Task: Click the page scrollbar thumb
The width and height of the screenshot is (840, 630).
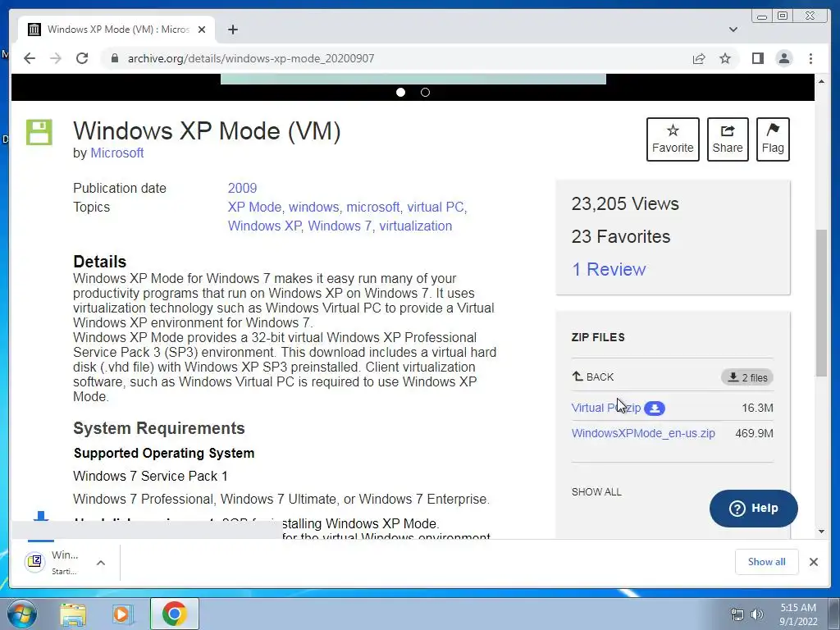Action: click(x=821, y=303)
